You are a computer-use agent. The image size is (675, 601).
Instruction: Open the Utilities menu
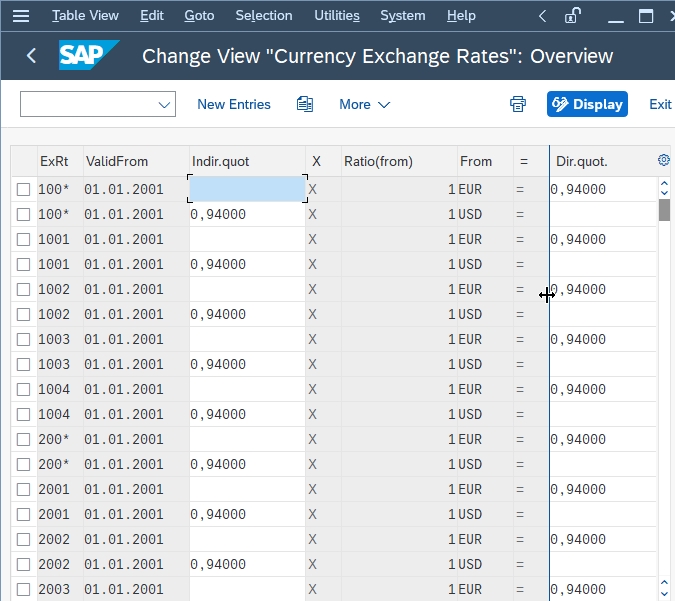coord(337,15)
